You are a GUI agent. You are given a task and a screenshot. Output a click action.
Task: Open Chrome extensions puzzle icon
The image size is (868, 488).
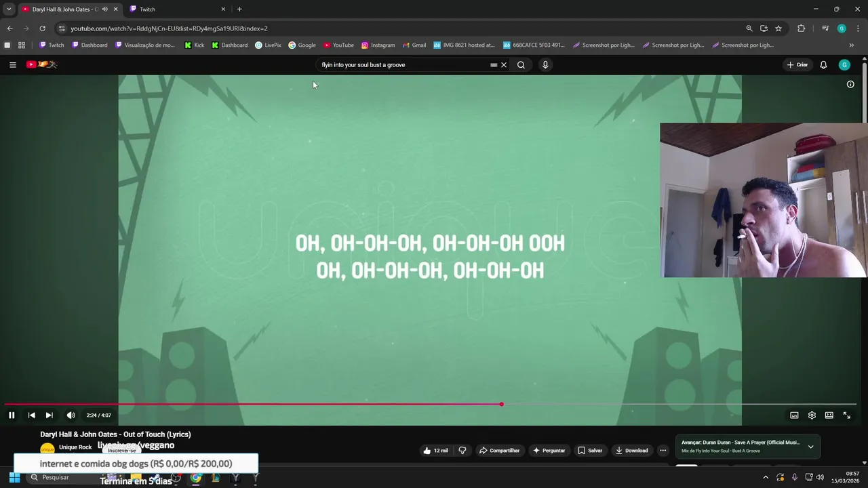[x=802, y=28]
